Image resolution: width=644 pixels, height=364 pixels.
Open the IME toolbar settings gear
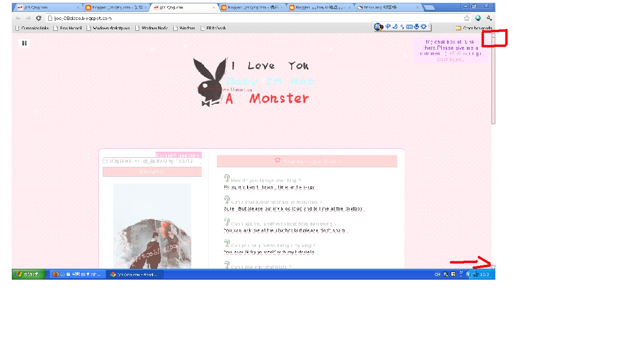[423, 27]
